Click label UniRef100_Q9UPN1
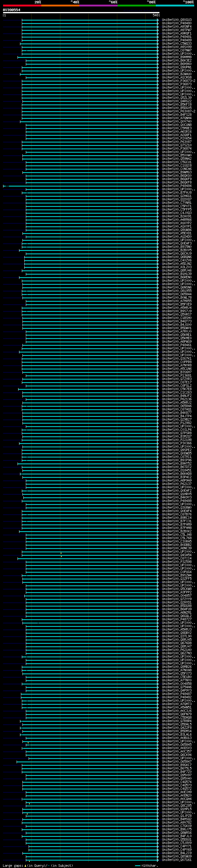Screen dimensions: 197x868 click(177, 67)
